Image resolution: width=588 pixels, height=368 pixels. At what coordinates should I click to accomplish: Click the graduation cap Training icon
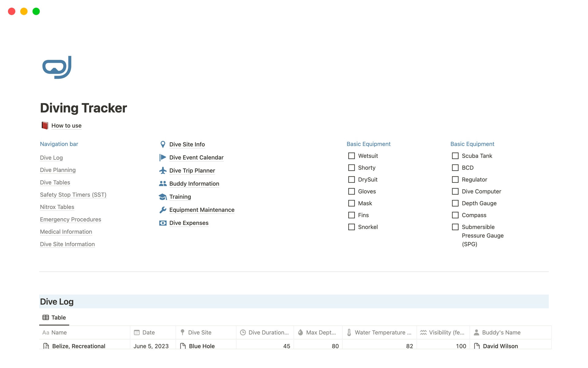[x=163, y=197]
